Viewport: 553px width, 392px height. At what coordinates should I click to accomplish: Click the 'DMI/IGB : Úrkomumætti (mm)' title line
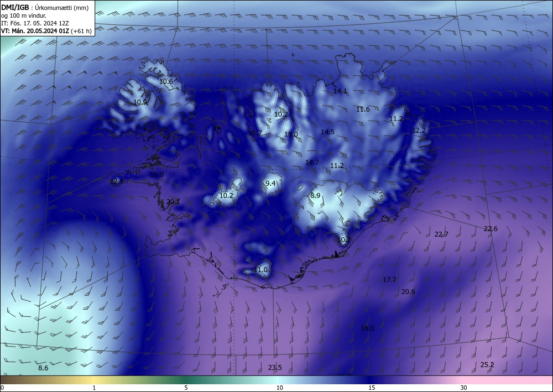45,7
